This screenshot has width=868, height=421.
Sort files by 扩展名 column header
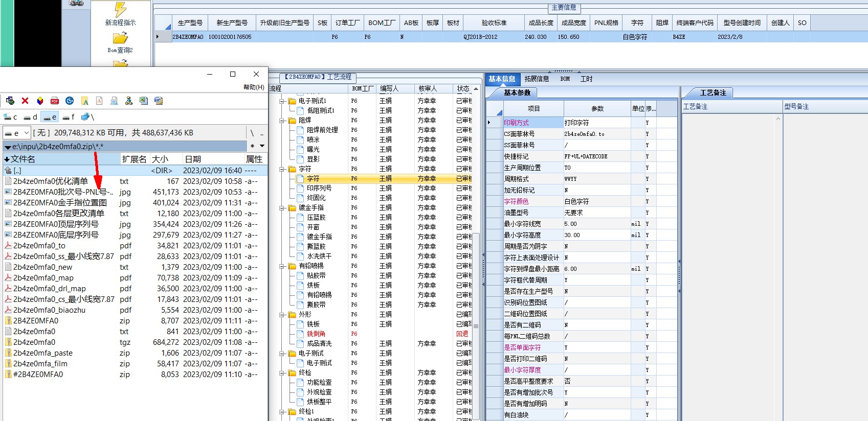pos(135,159)
